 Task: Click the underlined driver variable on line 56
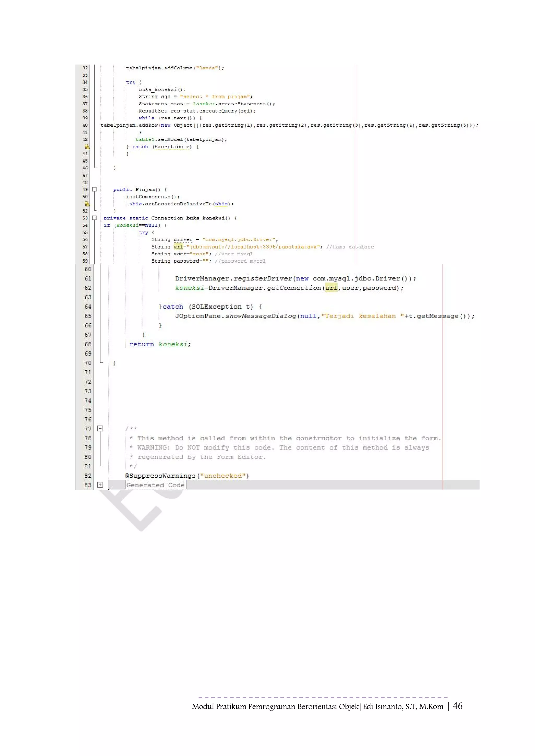pyautogui.click(x=183, y=240)
